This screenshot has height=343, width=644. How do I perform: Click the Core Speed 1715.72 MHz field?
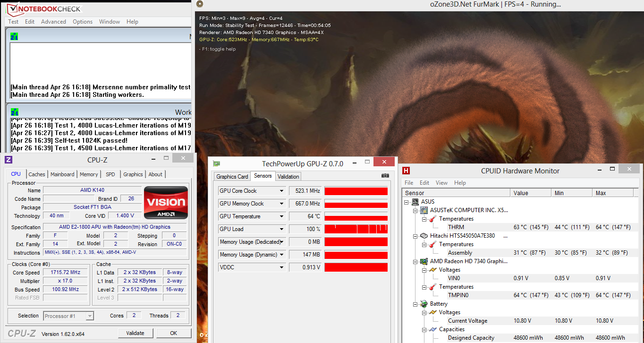(x=65, y=273)
